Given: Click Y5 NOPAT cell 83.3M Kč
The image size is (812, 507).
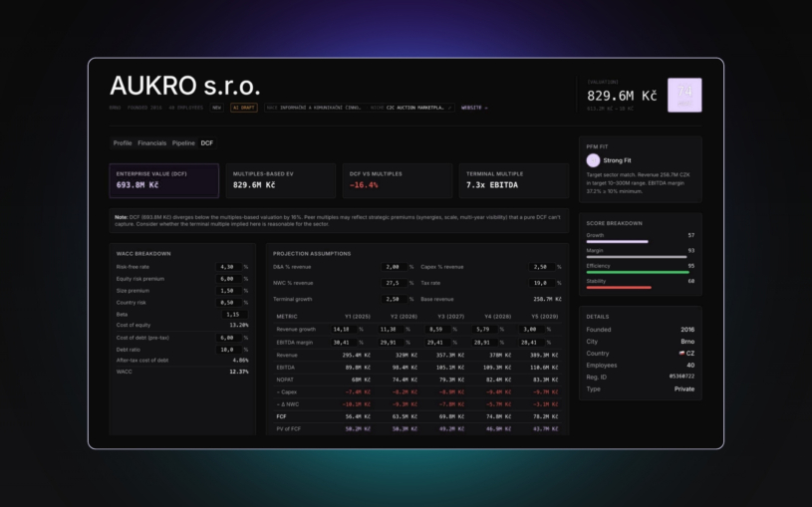Looking at the screenshot, I should click(546, 380).
